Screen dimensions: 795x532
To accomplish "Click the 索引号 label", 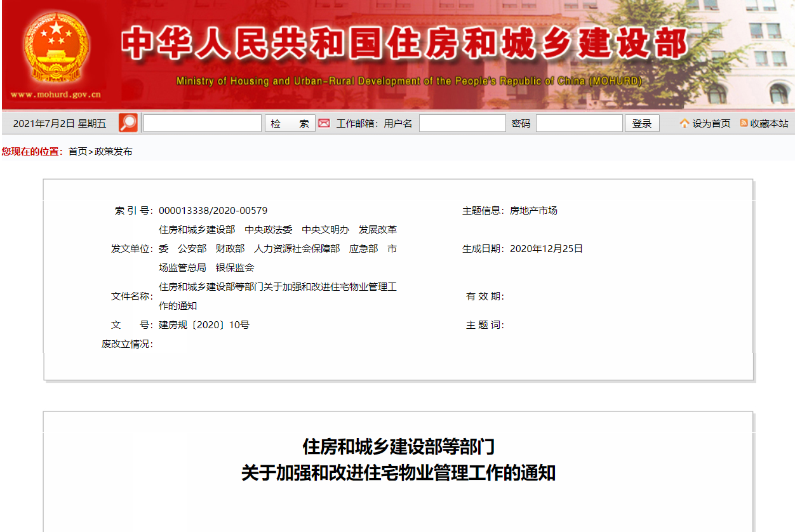I will pos(134,211).
